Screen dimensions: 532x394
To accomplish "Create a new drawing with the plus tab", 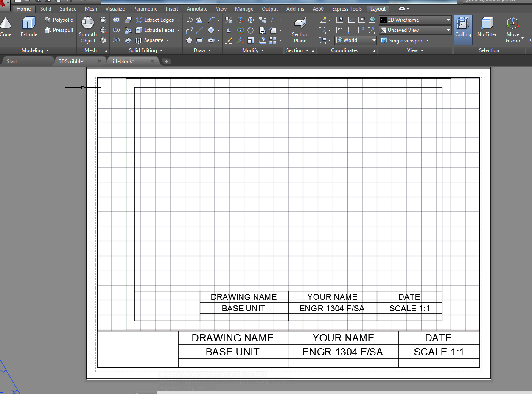I will (x=166, y=61).
